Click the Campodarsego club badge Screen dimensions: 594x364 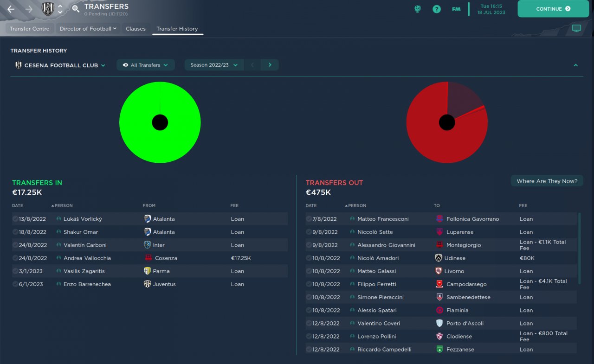click(439, 284)
